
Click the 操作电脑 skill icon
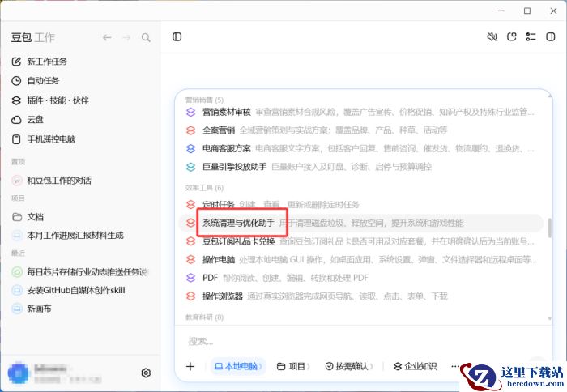pyautogui.click(x=190, y=259)
